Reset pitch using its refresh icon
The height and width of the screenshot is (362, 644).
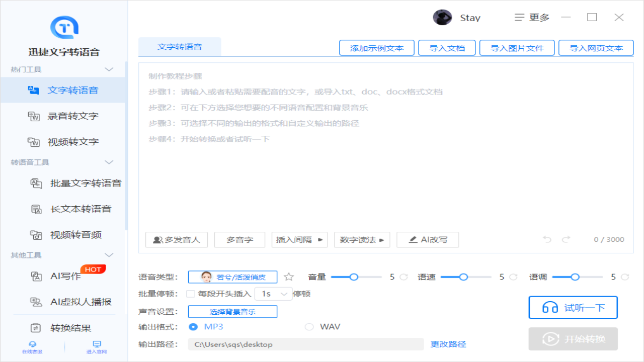pyautogui.click(x=625, y=277)
